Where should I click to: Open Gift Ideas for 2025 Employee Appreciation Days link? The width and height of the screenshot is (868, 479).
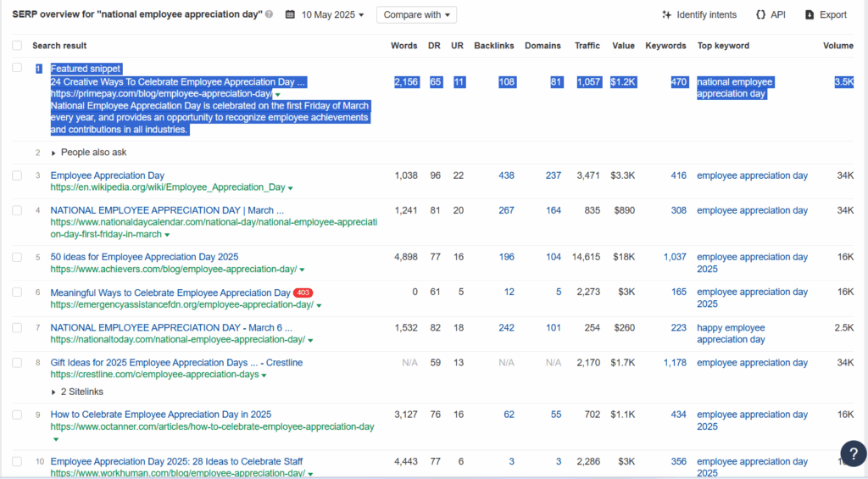point(176,363)
